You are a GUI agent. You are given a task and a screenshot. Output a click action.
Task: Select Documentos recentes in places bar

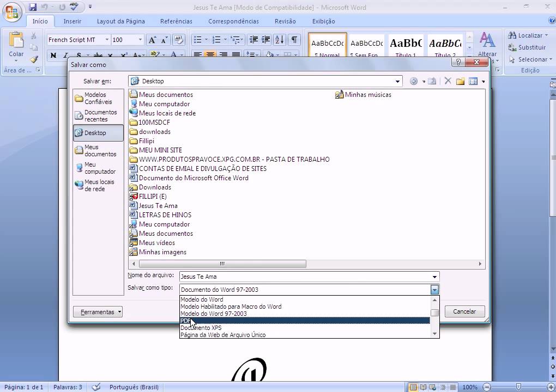(x=98, y=115)
